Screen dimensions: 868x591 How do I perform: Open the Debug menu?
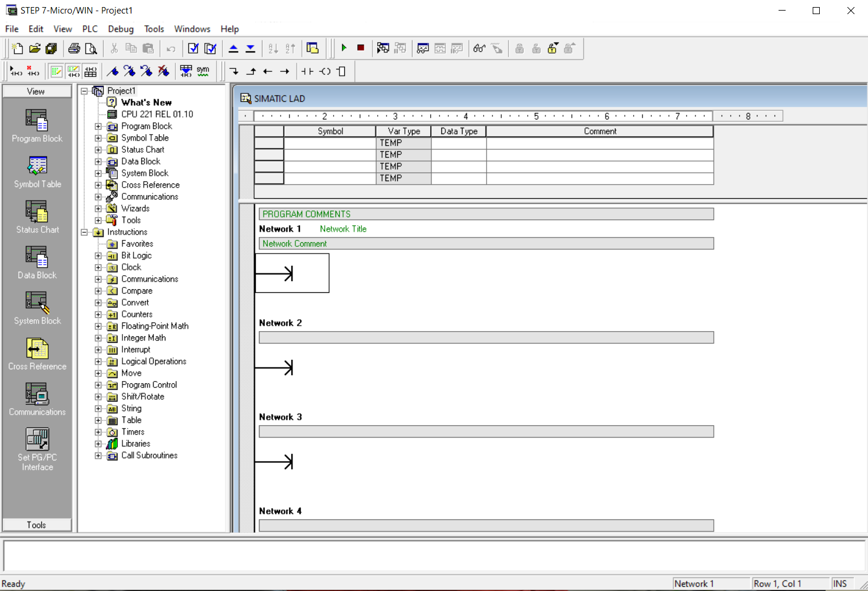[x=121, y=29]
